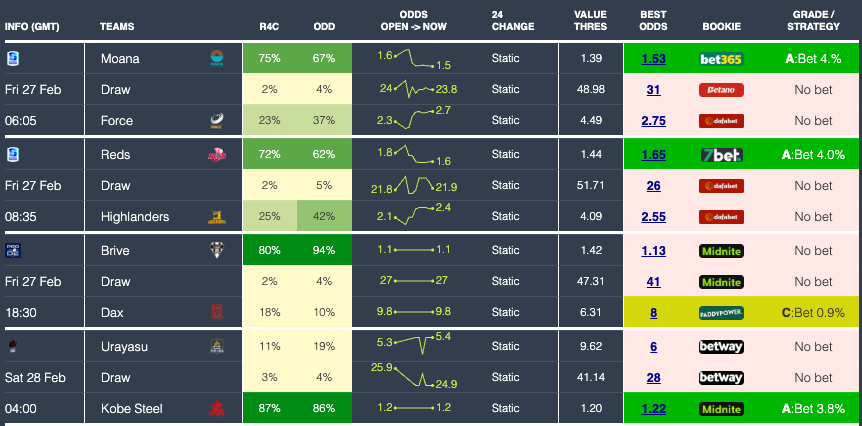862x426 pixels.
Task: Click the BEST ODDS column header
Action: click(653, 22)
